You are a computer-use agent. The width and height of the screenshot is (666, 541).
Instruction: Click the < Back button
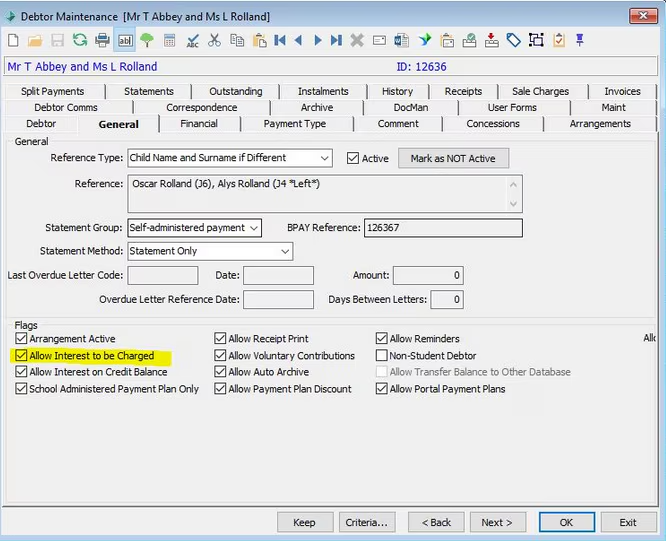click(436, 522)
